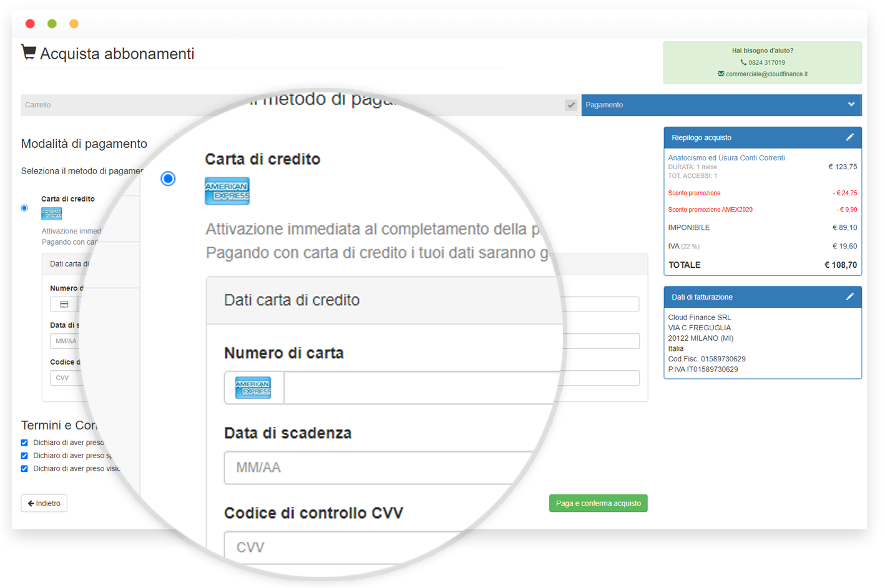Click the envelope icon next to email
This screenshot has height=588, width=885.
click(721, 74)
